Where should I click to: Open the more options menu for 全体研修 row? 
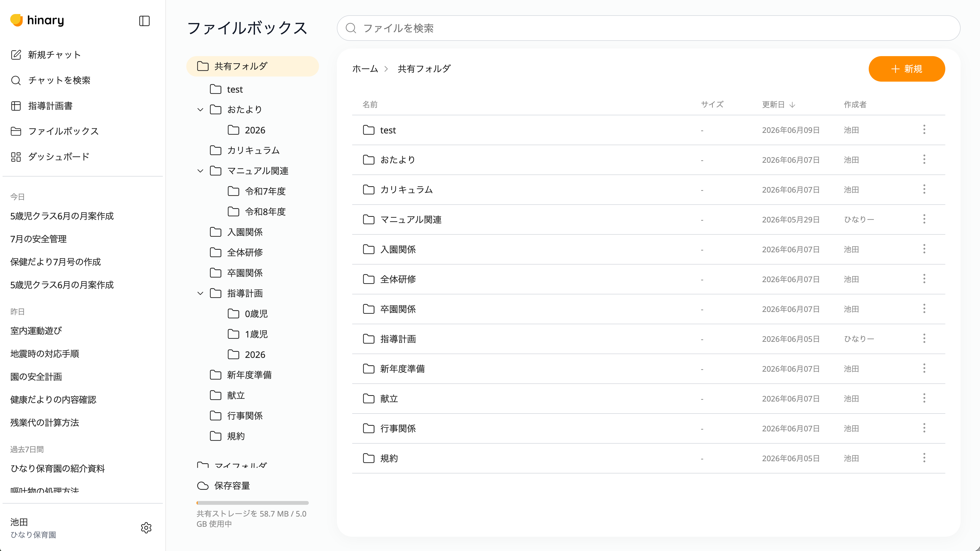[x=924, y=279]
